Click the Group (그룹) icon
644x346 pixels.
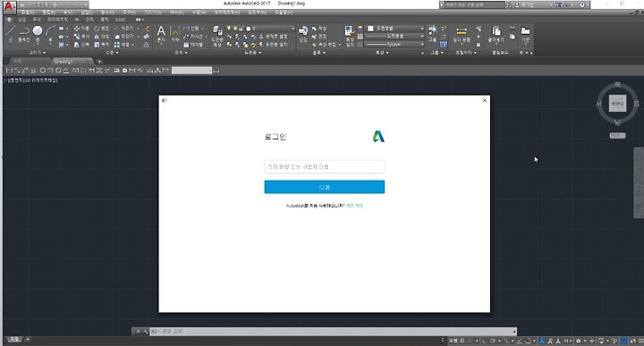(x=433, y=34)
